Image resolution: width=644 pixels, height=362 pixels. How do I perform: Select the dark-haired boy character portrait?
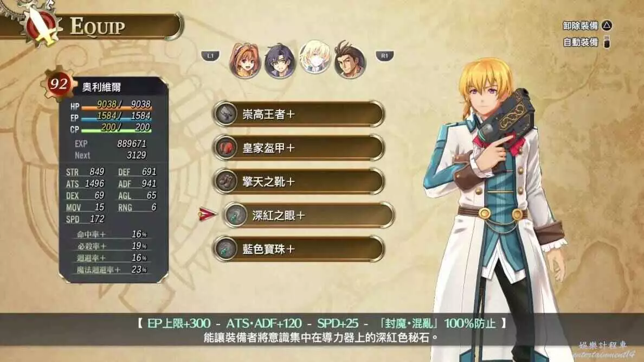pyautogui.click(x=280, y=61)
